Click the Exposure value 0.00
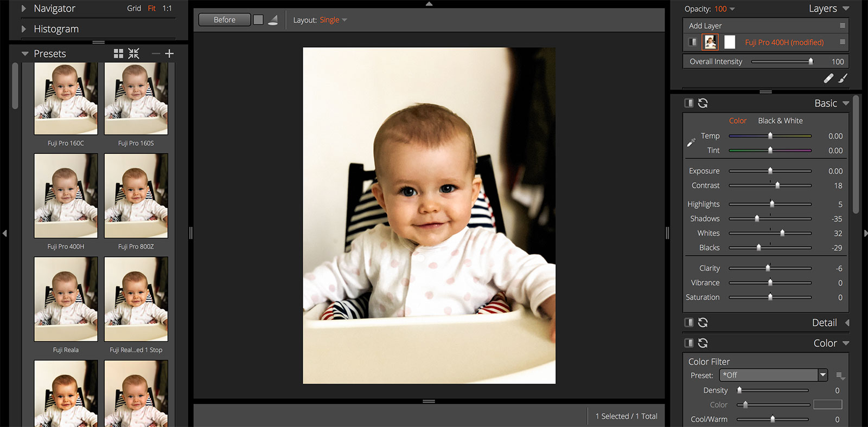The height and width of the screenshot is (427, 868). (835, 171)
